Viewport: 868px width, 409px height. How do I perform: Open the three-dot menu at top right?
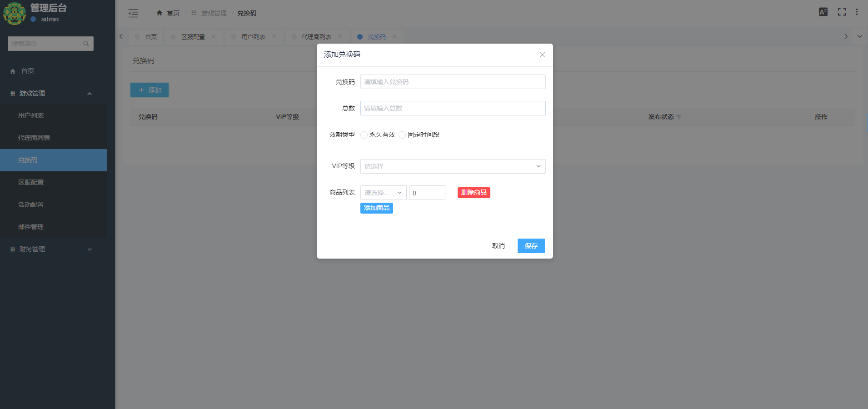coord(857,12)
